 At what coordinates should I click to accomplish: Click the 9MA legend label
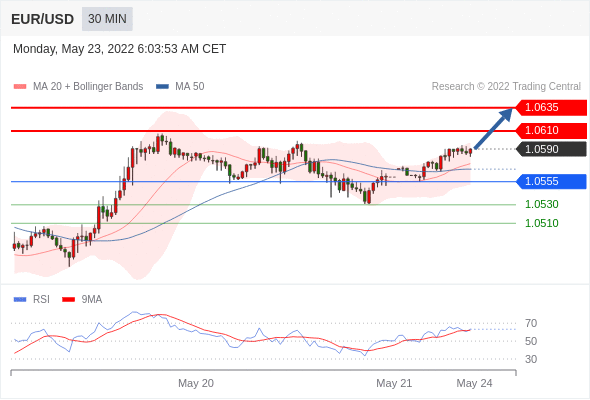point(92,300)
